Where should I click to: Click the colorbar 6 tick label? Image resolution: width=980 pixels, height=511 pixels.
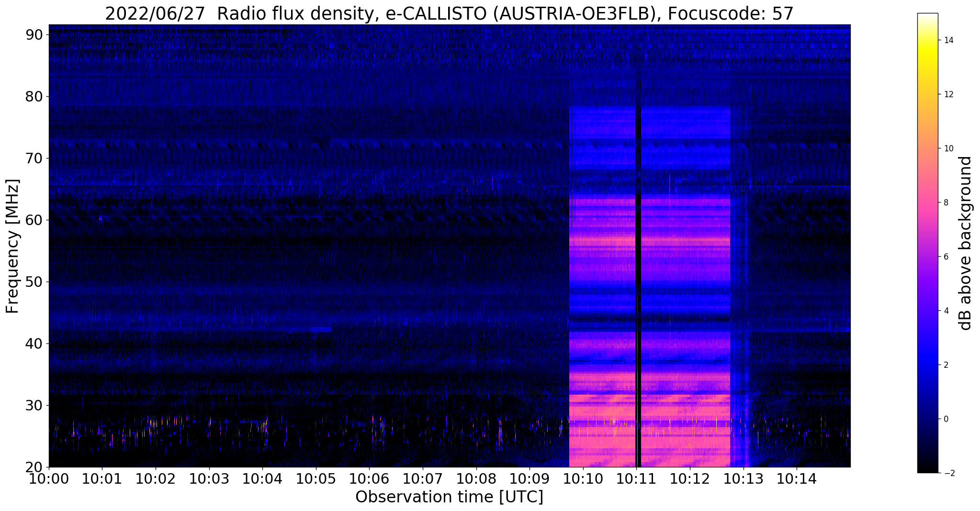tap(946, 257)
